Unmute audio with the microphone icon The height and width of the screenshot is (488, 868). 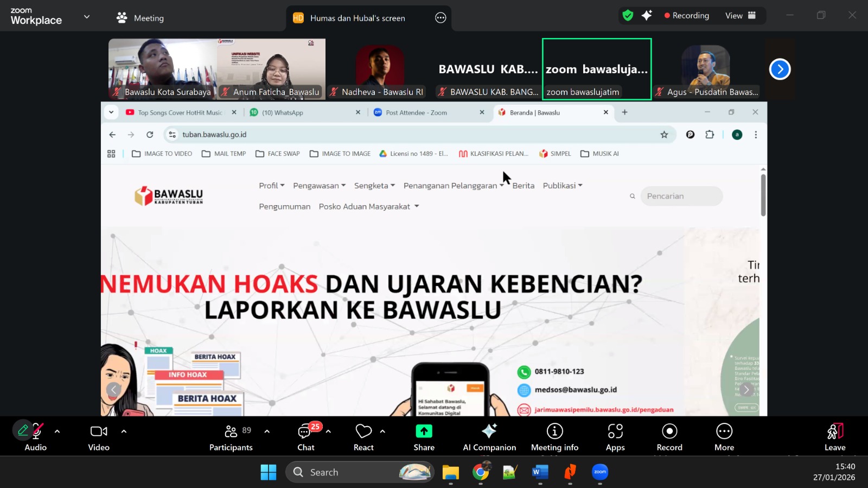[36, 432]
